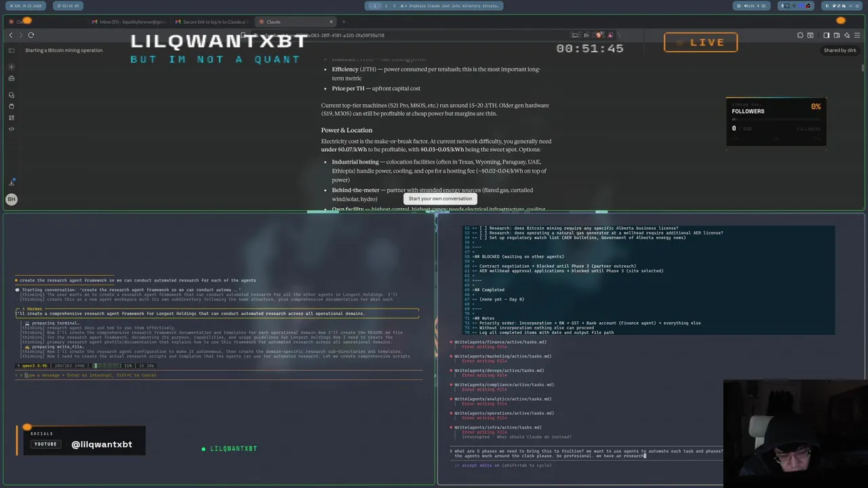Click the '@lilqwantxbt' socials handle
This screenshot has width=868, height=488.
(102, 445)
